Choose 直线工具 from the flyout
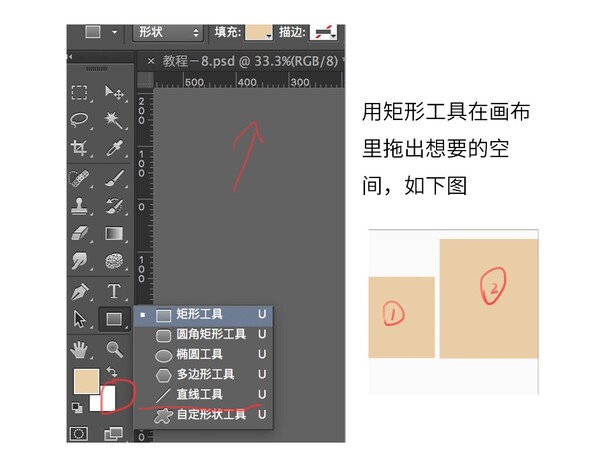The height and width of the screenshot is (452, 600). 203,395
